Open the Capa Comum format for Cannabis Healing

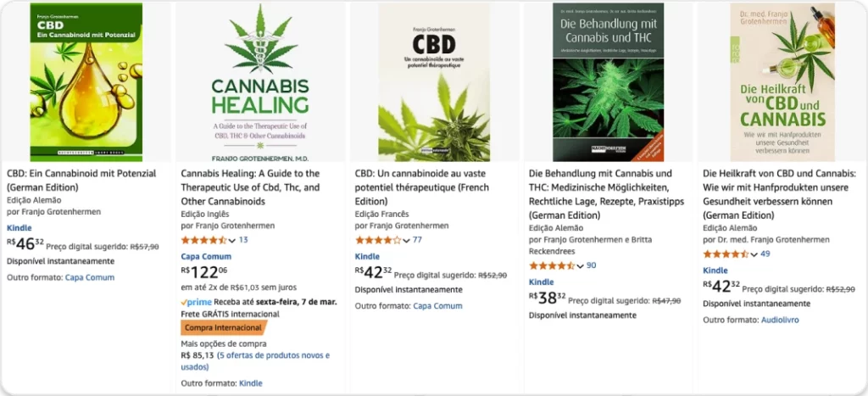pyautogui.click(x=206, y=256)
